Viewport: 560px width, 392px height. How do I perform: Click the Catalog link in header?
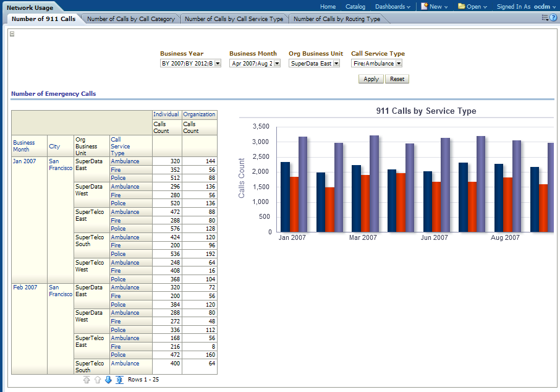click(355, 6)
